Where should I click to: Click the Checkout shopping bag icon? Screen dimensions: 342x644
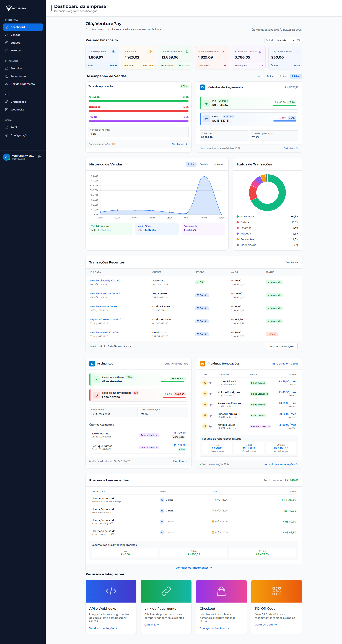(221, 591)
